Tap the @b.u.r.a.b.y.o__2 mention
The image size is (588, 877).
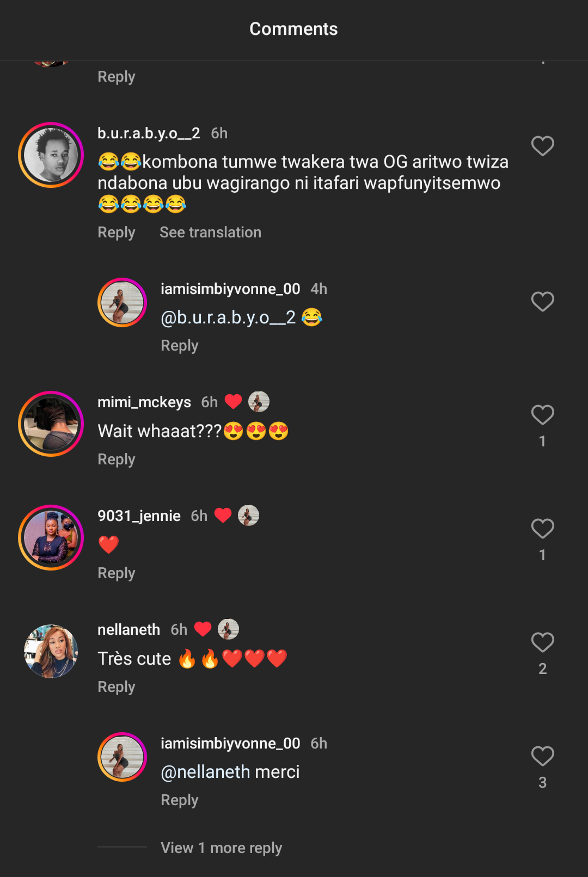tap(228, 317)
